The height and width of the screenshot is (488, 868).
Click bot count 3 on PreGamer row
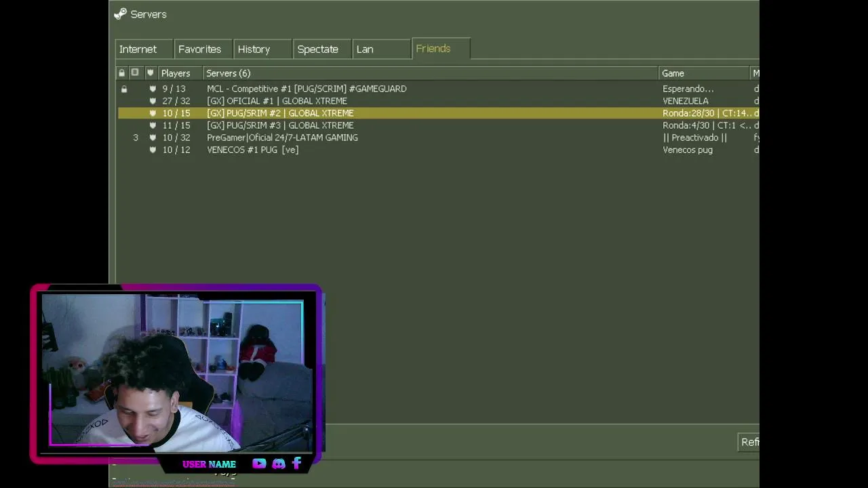point(136,138)
